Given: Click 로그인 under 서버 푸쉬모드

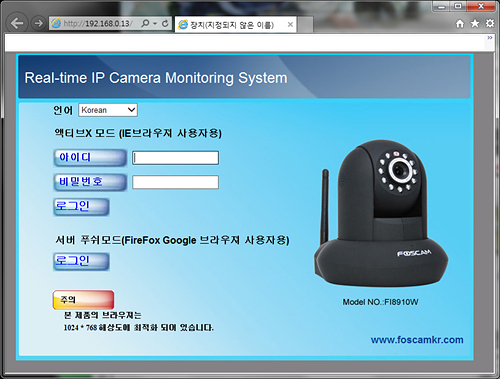Looking at the screenshot, I should 81,261.
